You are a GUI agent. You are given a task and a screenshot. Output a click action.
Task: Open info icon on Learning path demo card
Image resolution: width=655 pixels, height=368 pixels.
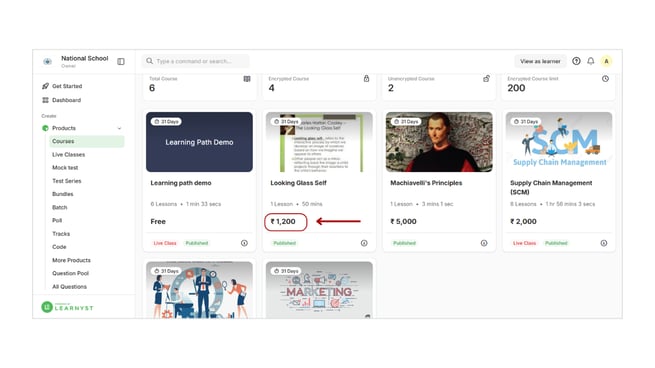[244, 243]
